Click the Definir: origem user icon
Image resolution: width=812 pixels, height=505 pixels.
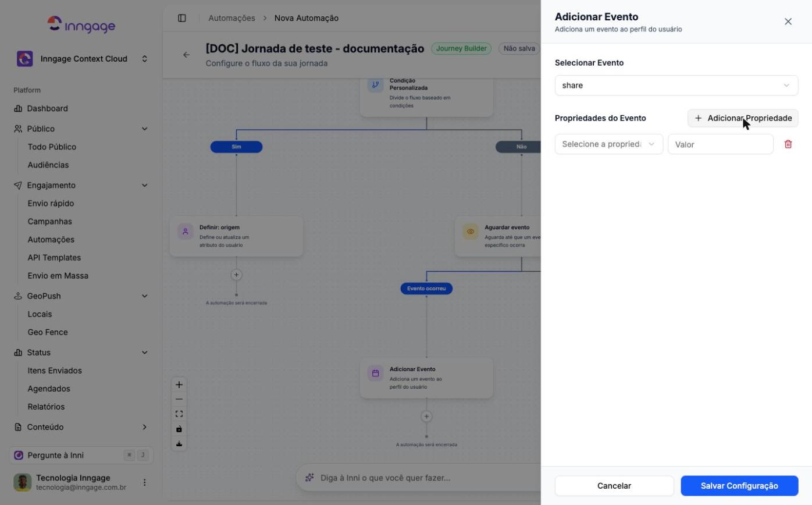(186, 232)
